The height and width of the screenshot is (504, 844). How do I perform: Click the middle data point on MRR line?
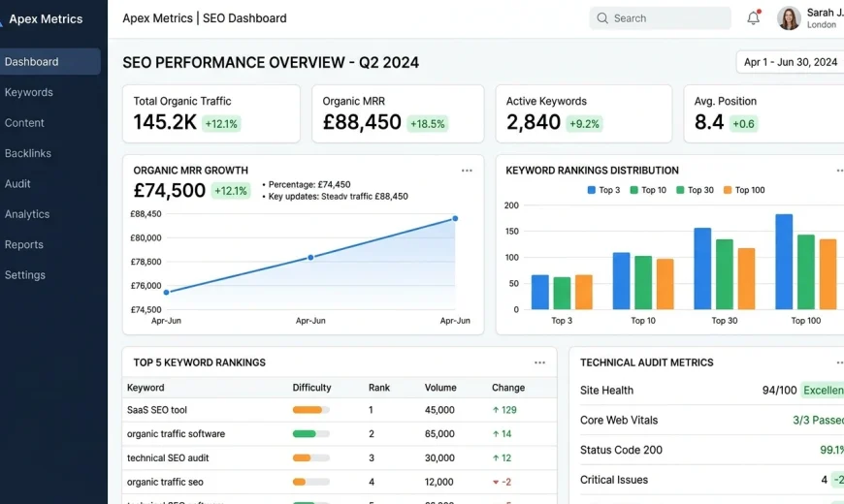pos(310,258)
